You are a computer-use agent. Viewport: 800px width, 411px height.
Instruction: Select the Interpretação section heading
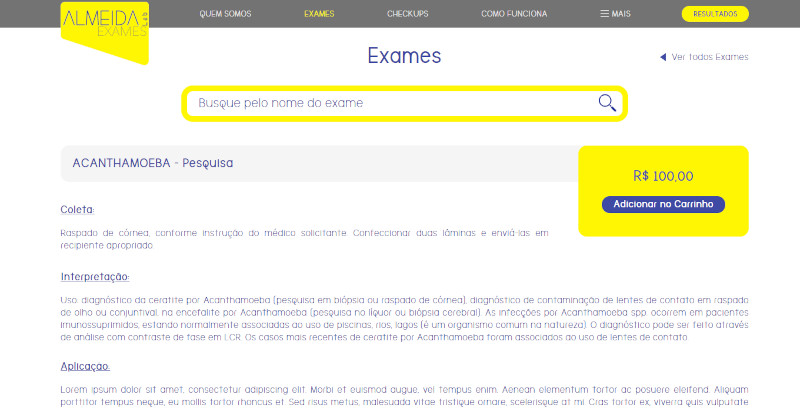tap(95, 276)
